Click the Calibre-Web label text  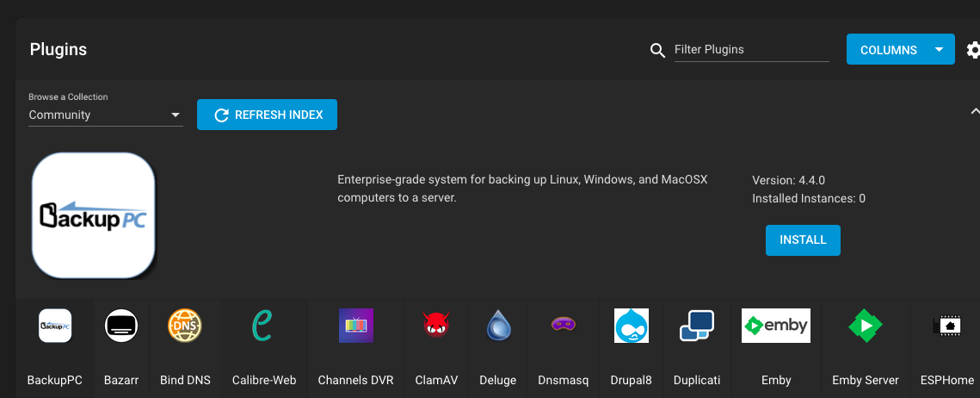tap(264, 380)
